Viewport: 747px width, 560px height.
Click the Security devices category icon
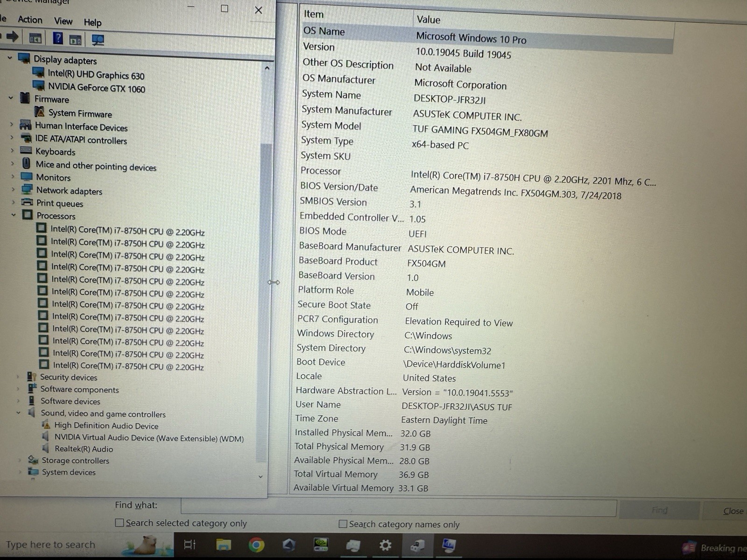tap(32, 377)
